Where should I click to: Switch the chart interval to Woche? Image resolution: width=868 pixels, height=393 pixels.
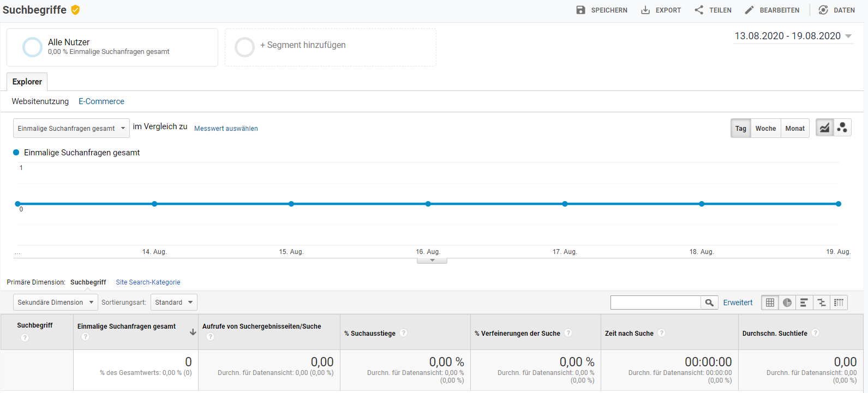[x=765, y=129]
